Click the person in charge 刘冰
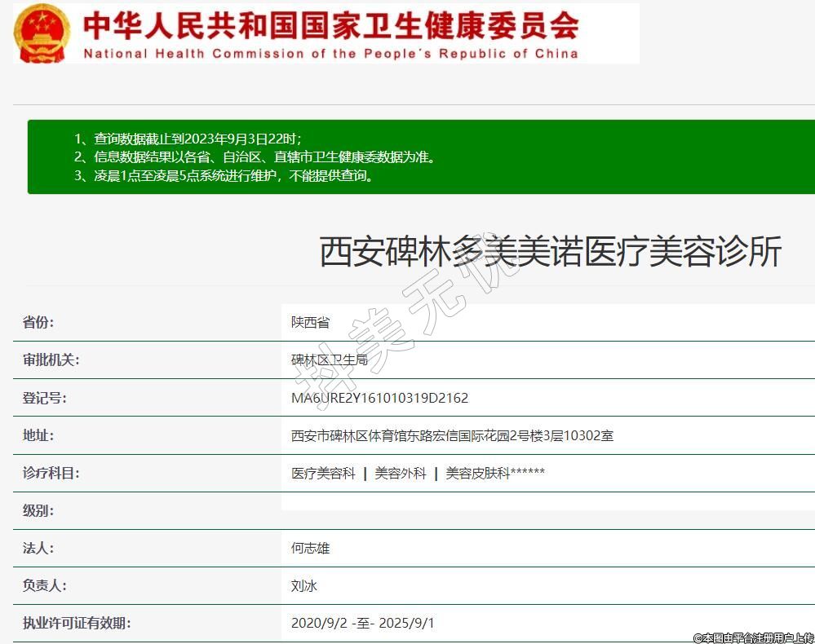Image resolution: width=815 pixels, height=644 pixels. [x=304, y=585]
